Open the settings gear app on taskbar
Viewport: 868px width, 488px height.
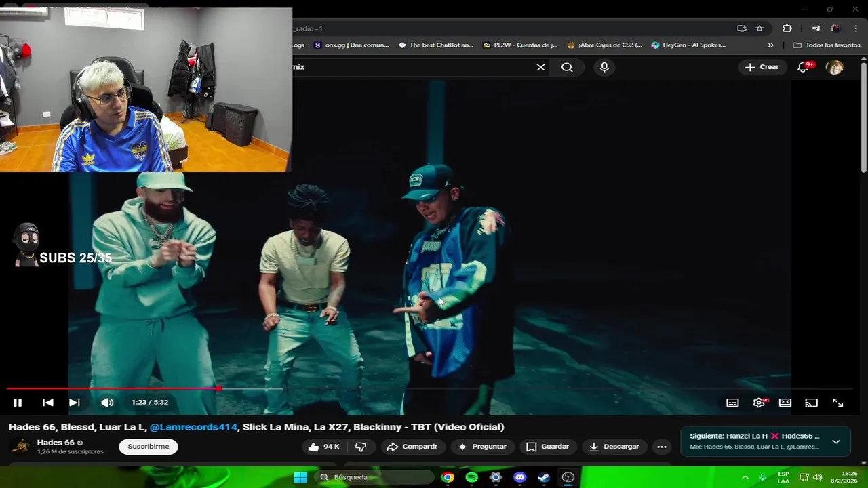coord(496,477)
